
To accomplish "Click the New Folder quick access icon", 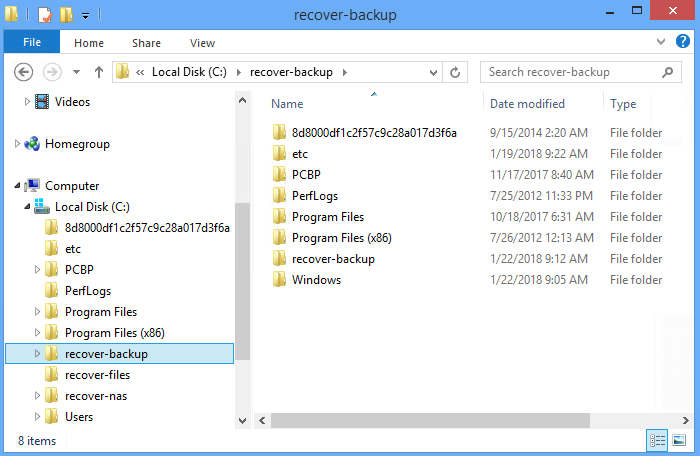I will (x=66, y=15).
